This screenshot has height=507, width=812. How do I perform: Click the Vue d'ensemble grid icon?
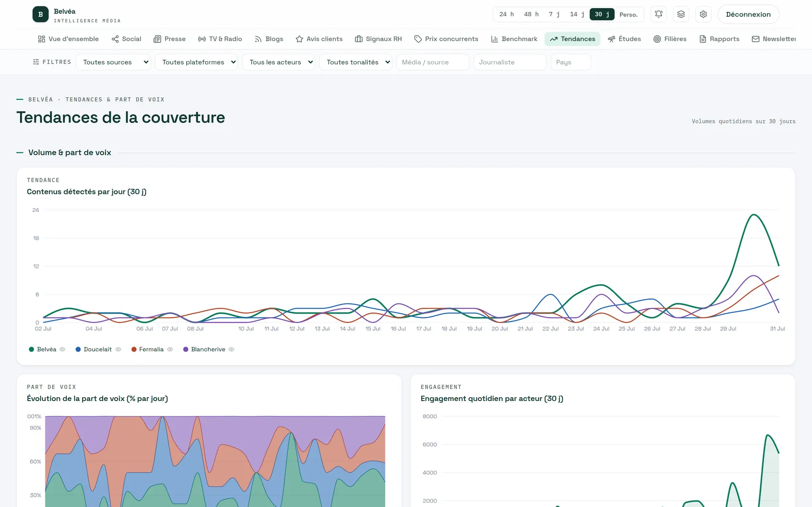[42, 39]
